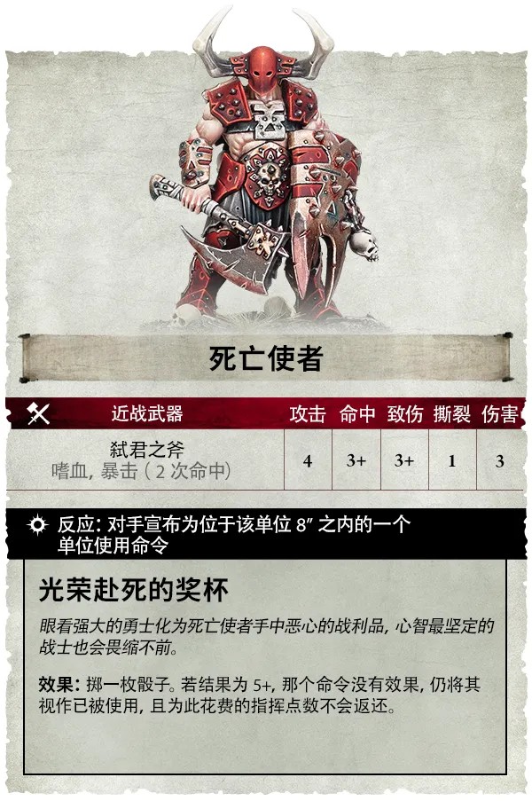The height and width of the screenshot is (801, 532).
Task: Click the 效果 effect description text
Action: point(260,695)
